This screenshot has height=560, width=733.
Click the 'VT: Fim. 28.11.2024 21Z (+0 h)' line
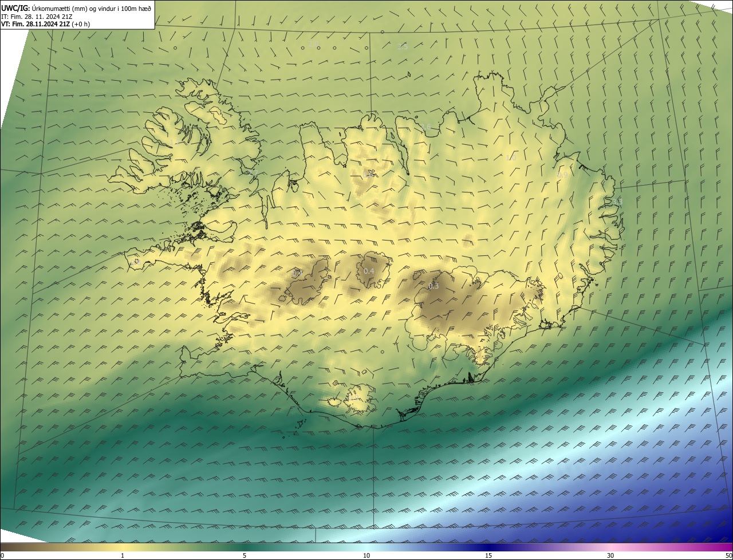(x=46, y=24)
